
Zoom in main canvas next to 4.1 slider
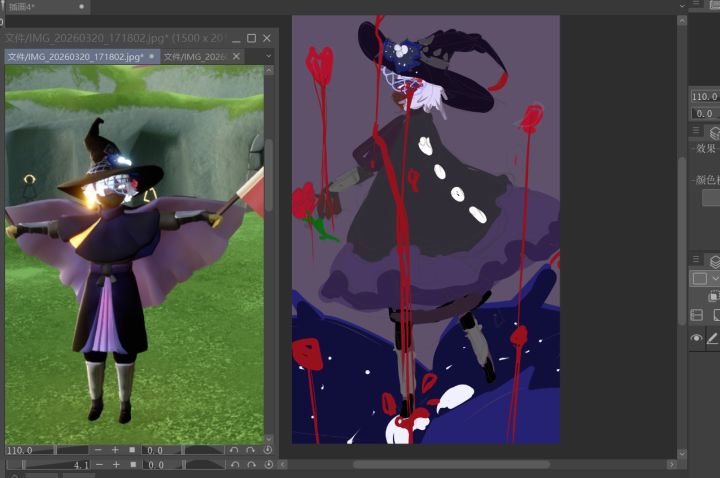tap(116, 465)
